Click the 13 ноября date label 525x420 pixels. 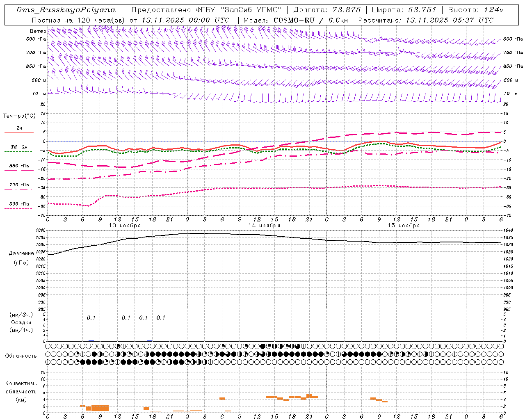pyautogui.click(x=125, y=225)
